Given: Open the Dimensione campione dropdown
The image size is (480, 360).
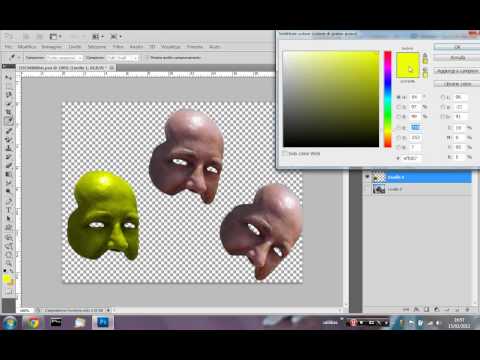Looking at the screenshot, I should [64, 58].
